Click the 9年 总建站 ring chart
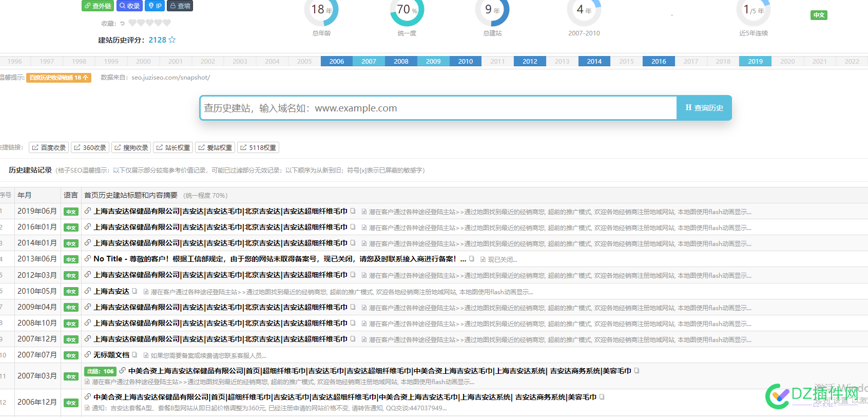 pos(492,10)
